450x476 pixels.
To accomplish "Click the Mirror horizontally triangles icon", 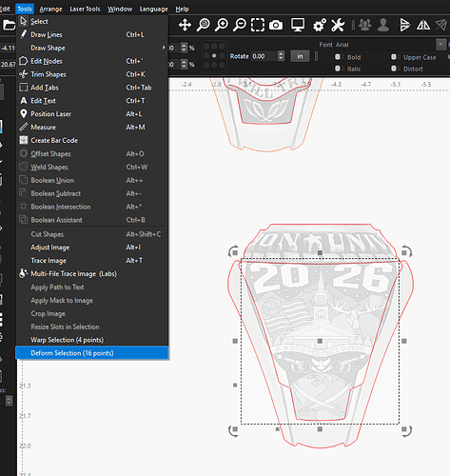I will [423, 25].
